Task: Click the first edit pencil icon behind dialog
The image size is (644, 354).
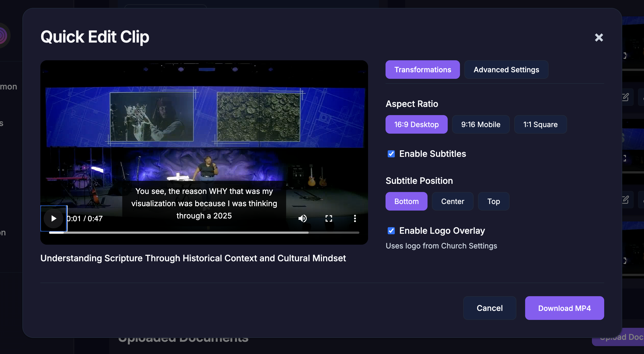Action: pyautogui.click(x=625, y=97)
